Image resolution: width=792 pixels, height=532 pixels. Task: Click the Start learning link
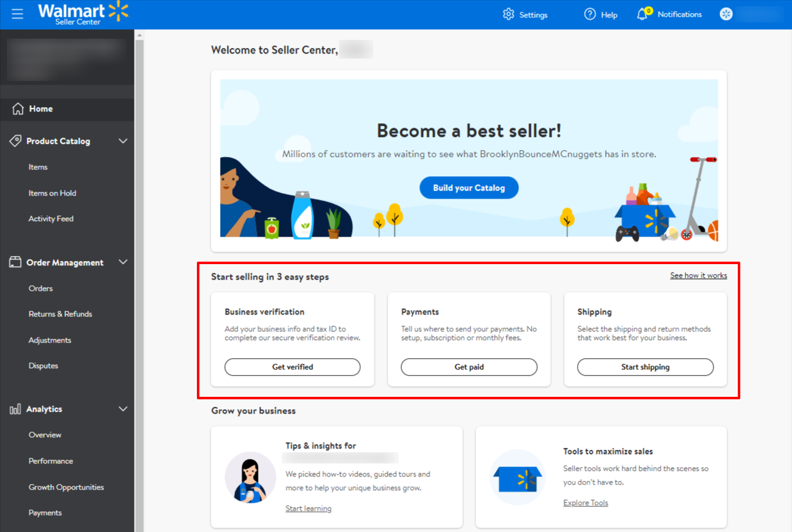(x=308, y=508)
